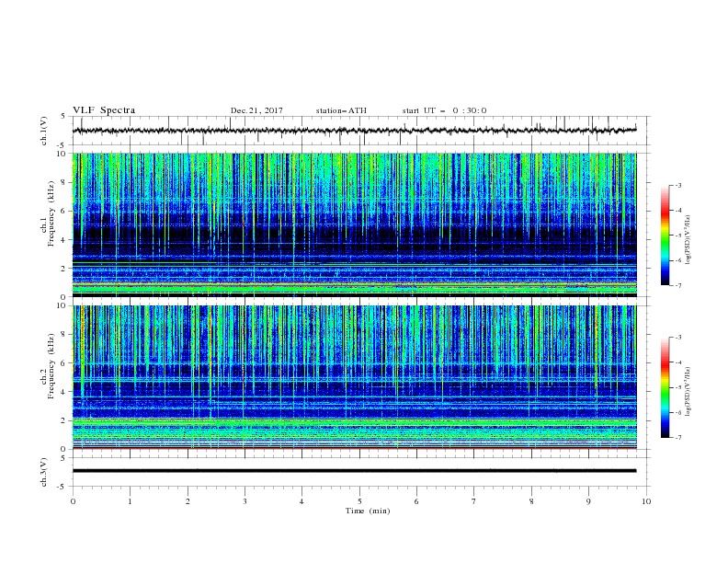Click the "-4" label on ch.2 color scale
Viewport: 728px width, 563px height.
pos(677,362)
